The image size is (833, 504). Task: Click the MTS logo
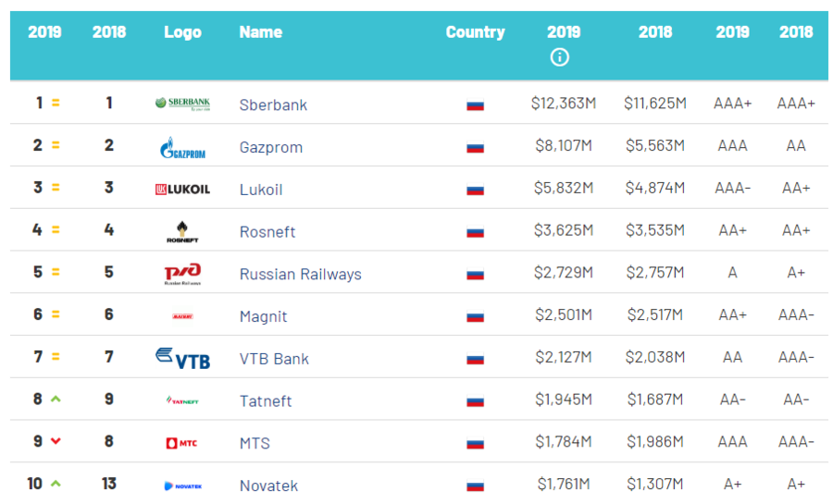click(x=182, y=443)
